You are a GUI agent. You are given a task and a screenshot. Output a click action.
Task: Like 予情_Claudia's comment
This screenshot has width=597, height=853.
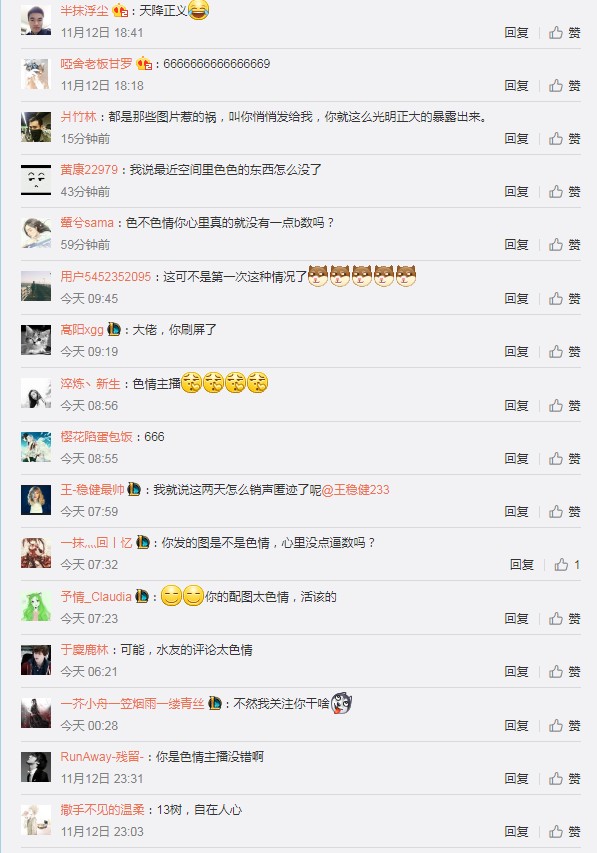coord(564,619)
